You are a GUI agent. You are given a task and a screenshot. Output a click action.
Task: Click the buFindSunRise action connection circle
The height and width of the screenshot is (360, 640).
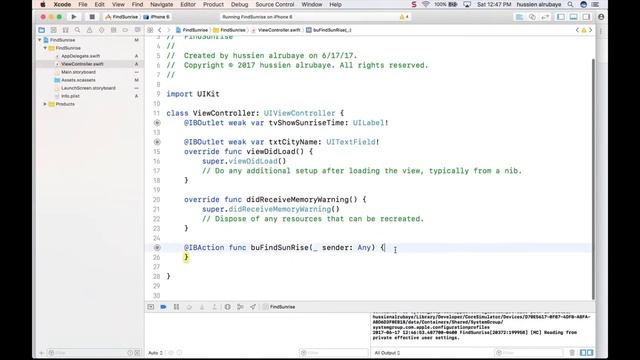coord(157,248)
